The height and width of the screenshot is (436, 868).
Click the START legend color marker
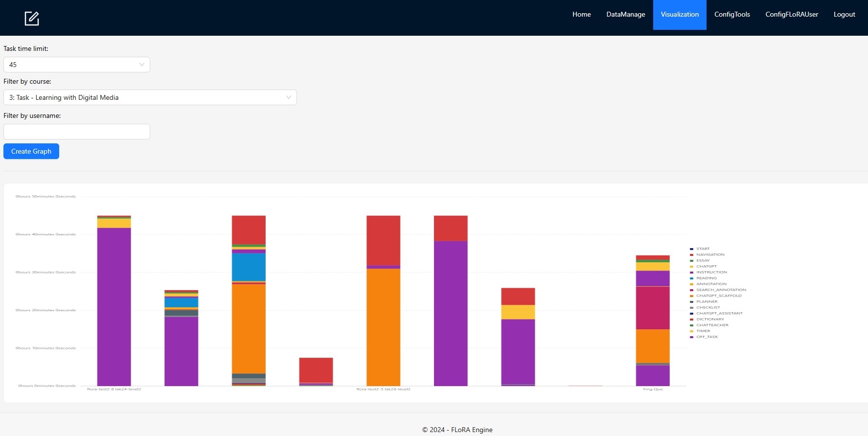coord(691,249)
